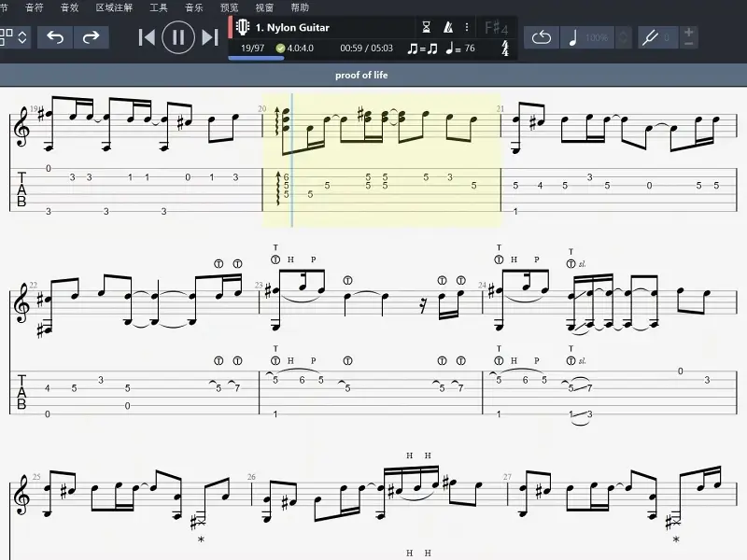Click bar number 26 in the score
This screenshot has height=560, width=747.
point(251,477)
